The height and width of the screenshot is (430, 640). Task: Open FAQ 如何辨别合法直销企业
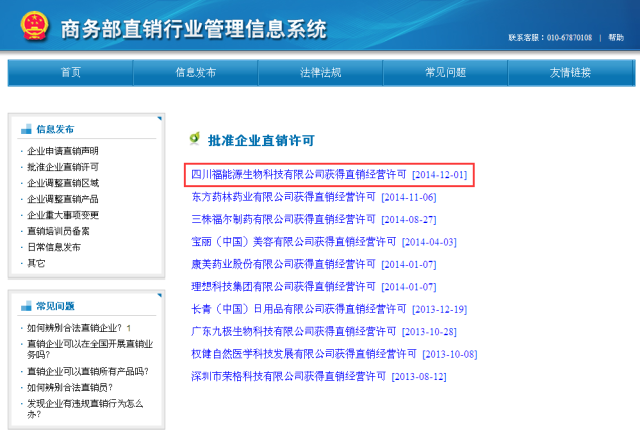pos(75,328)
